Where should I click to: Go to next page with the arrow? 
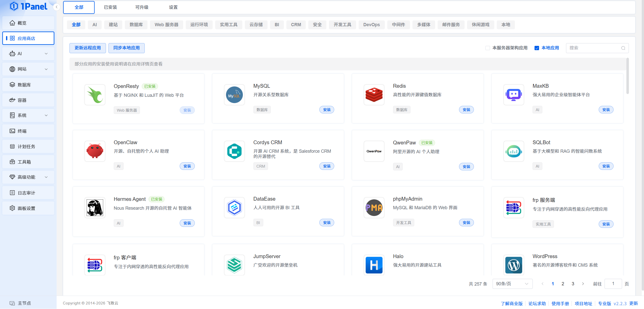pyautogui.click(x=583, y=284)
